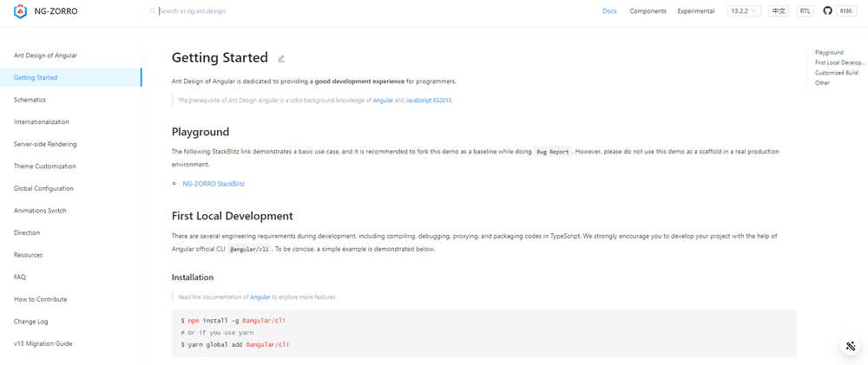The height and width of the screenshot is (365, 868).
Task: Click the Getting Started page title
Action: click(x=220, y=57)
